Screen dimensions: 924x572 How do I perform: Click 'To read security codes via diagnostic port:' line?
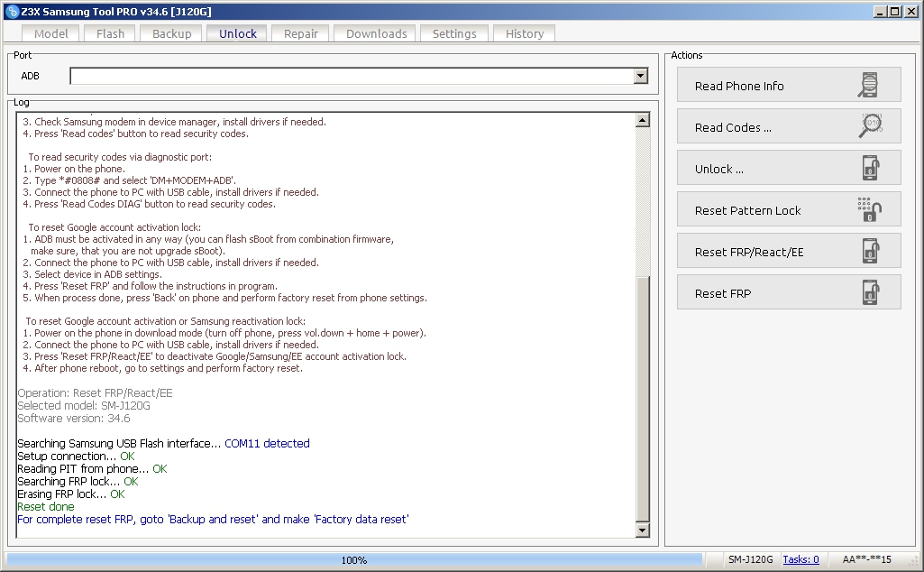[120, 157]
